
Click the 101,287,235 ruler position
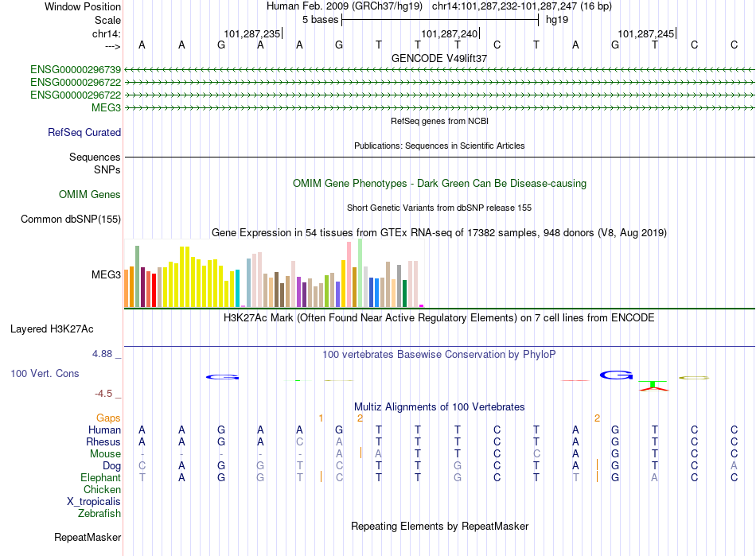(252, 33)
